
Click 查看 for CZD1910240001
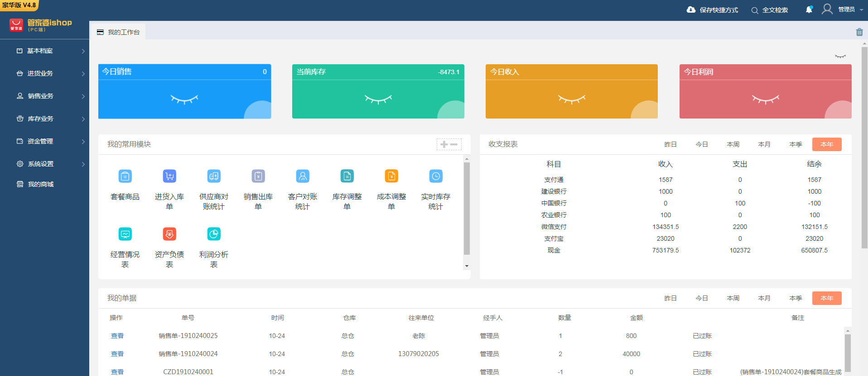click(117, 372)
